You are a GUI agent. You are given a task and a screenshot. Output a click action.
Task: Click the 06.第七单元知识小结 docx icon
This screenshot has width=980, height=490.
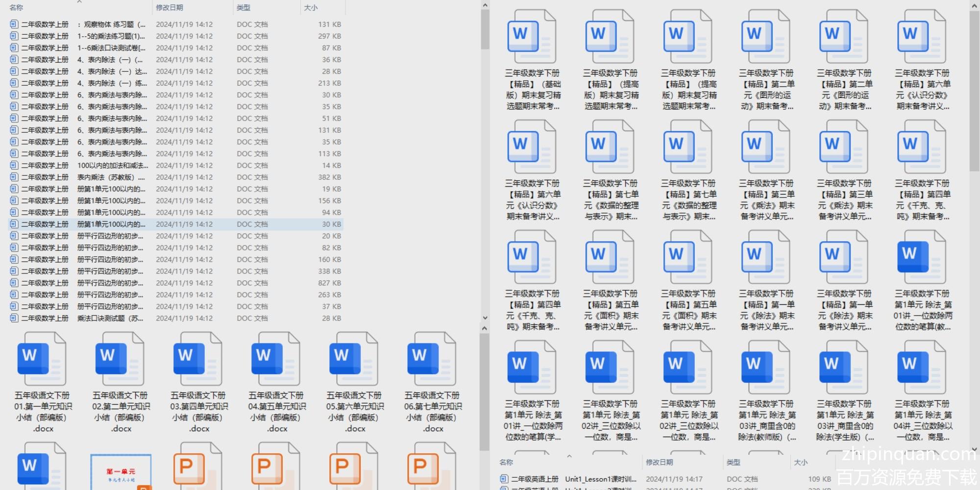coord(431,359)
